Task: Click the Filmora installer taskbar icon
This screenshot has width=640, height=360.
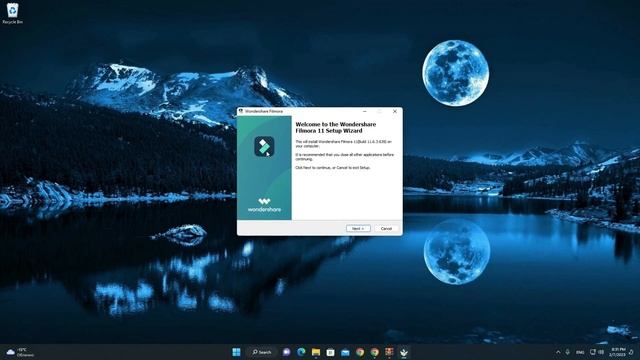Action: [x=404, y=352]
